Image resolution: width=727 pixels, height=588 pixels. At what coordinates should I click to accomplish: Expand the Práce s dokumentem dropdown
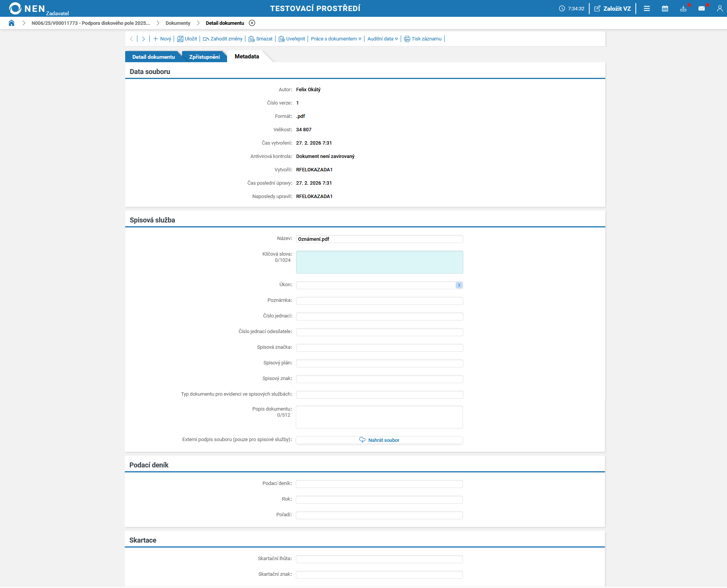pyautogui.click(x=336, y=39)
